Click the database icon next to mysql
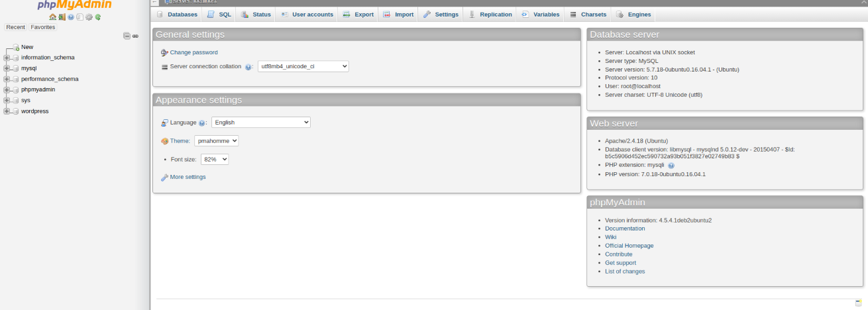This screenshot has height=310, width=868. pyautogui.click(x=15, y=68)
